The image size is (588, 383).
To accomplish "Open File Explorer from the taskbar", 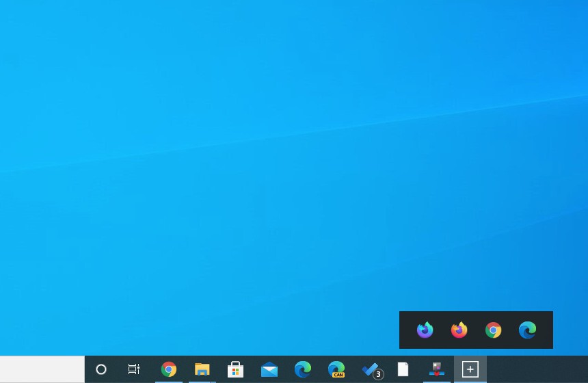I will pyautogui.click(x=202, y=369).
